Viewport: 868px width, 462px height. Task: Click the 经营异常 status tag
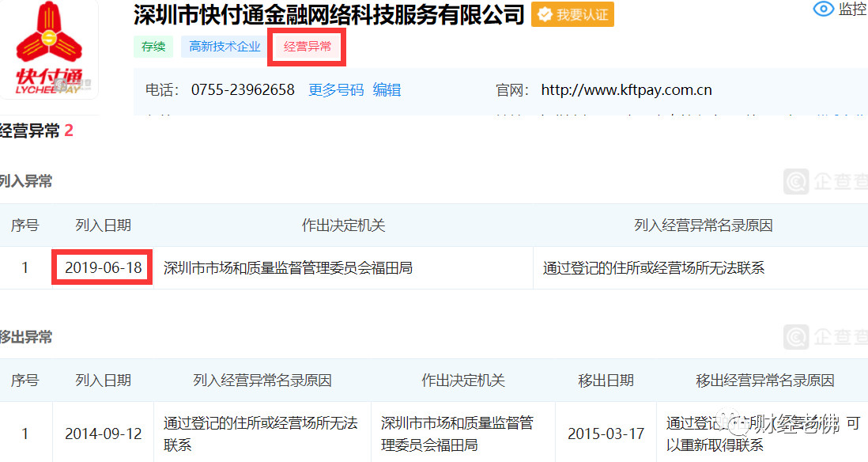pos(308,47)
